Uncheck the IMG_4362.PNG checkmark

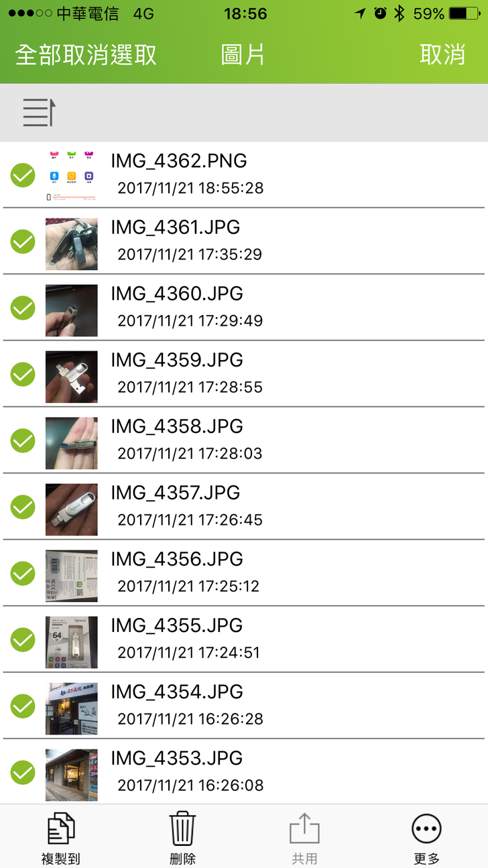click(x=23, y=176)
